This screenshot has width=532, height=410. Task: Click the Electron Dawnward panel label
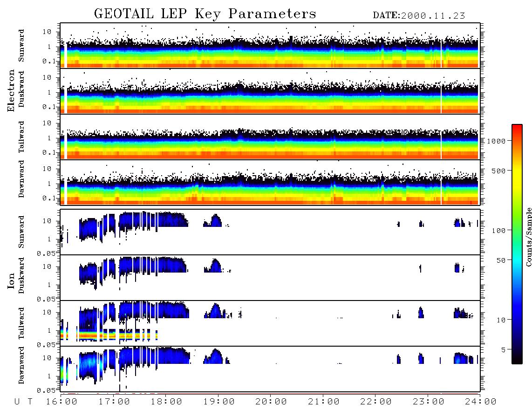tap(21, 179)
